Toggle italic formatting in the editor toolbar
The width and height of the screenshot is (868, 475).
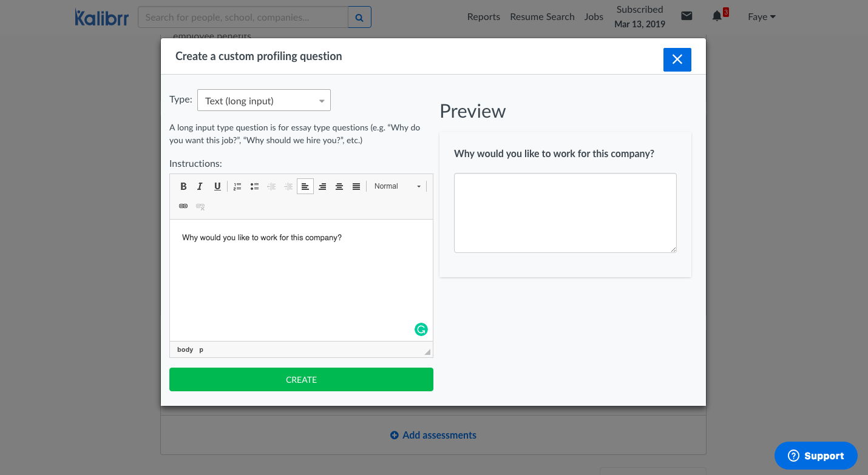pos(200,186)
